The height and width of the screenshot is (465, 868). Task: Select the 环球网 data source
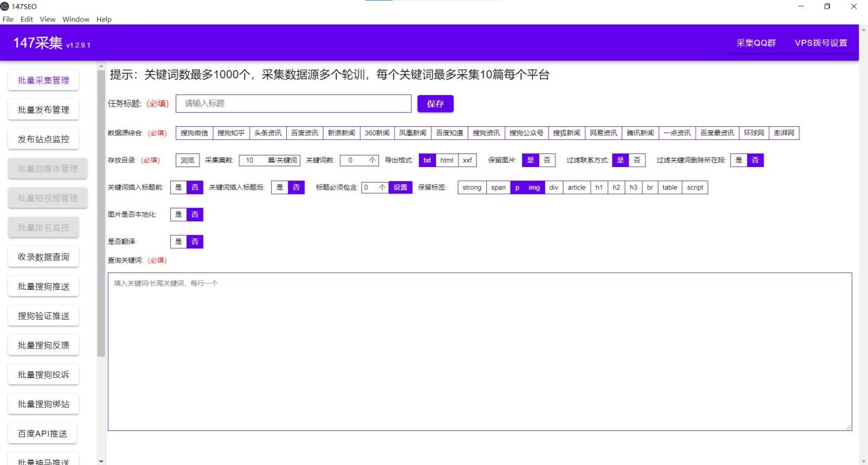pos(752,132)
